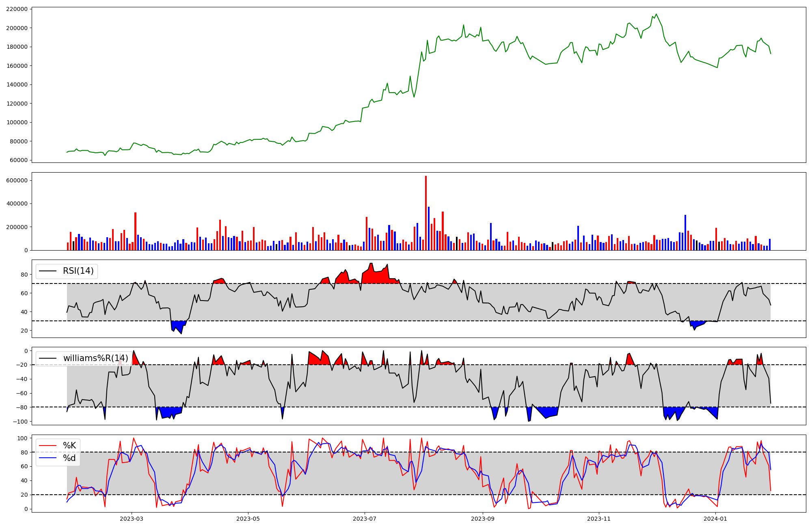Screen dimensions: 812x528
Task: Click blue line sample beside %d
Action: [x=48, y=459]
